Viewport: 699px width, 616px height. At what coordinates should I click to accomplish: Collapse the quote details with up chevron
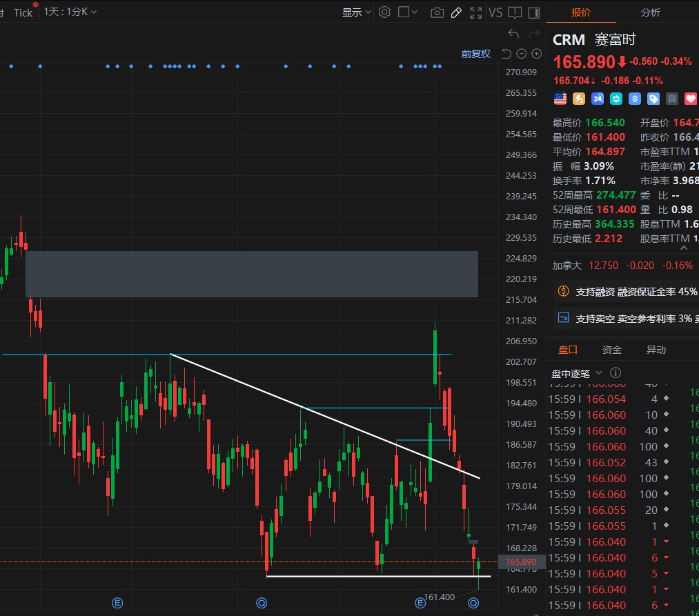click(684, 248)
